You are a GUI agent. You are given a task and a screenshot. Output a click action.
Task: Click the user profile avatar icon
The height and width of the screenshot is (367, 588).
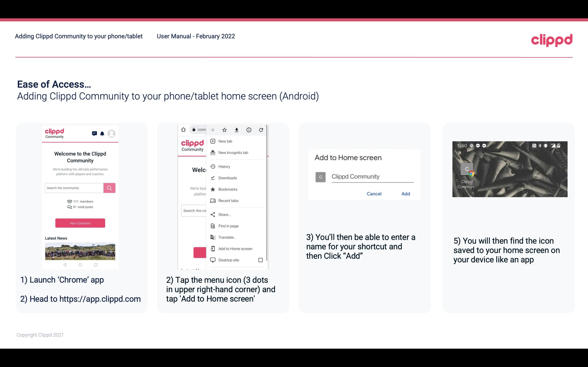[112, 134]
